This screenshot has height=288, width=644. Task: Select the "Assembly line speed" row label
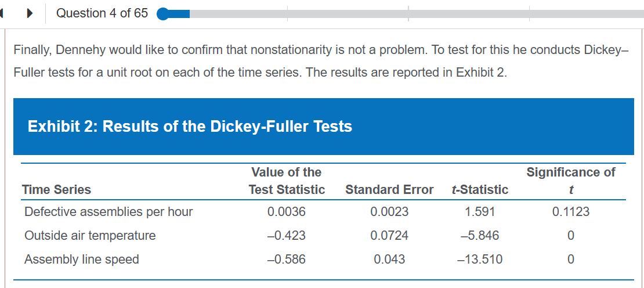coord(82,260)
